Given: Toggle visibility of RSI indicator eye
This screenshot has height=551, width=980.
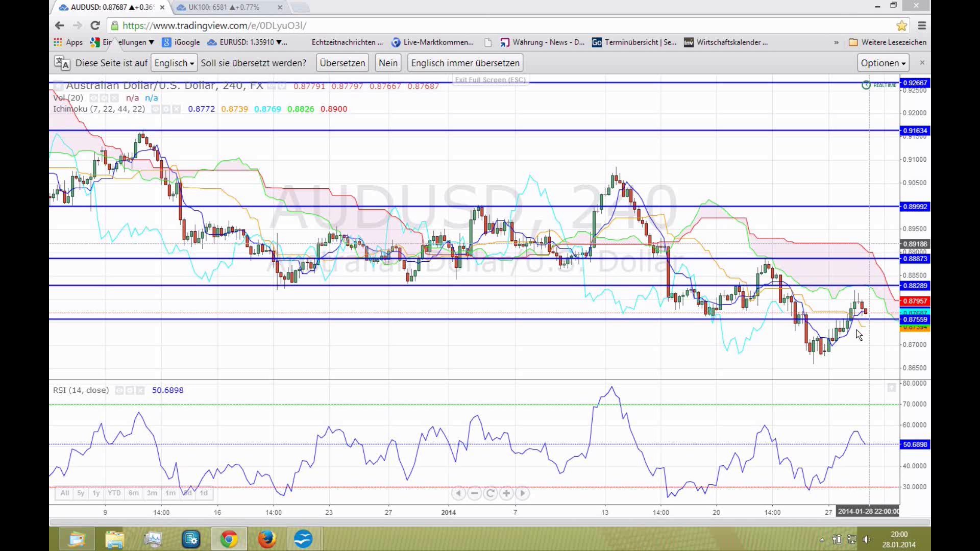Looking at the screenshot, I should 119,390.
